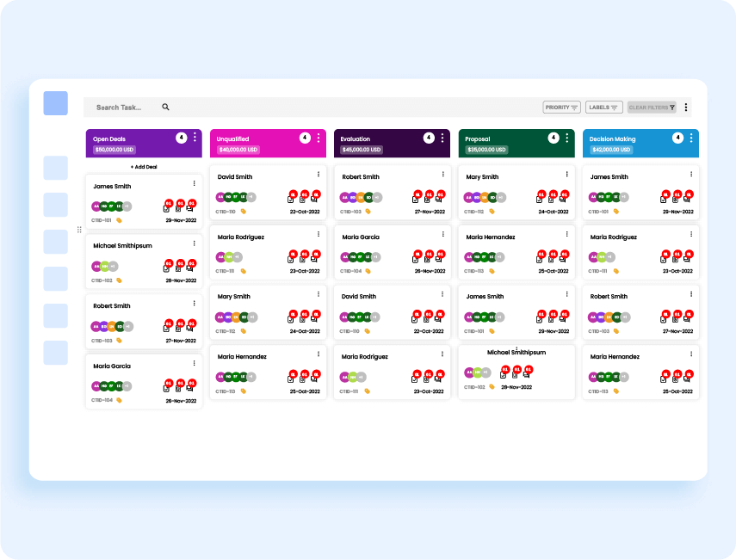Viewport: 736px width, 560px height.
Task: Open tasks icon on Proposal Mary Smith card
Action: pyautogui.click(x=540, y=200)
